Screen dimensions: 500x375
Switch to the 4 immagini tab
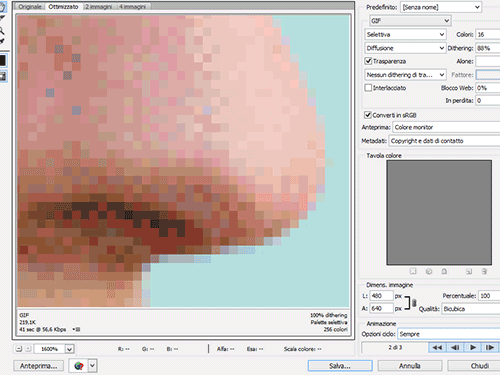(x=133, y=6)
